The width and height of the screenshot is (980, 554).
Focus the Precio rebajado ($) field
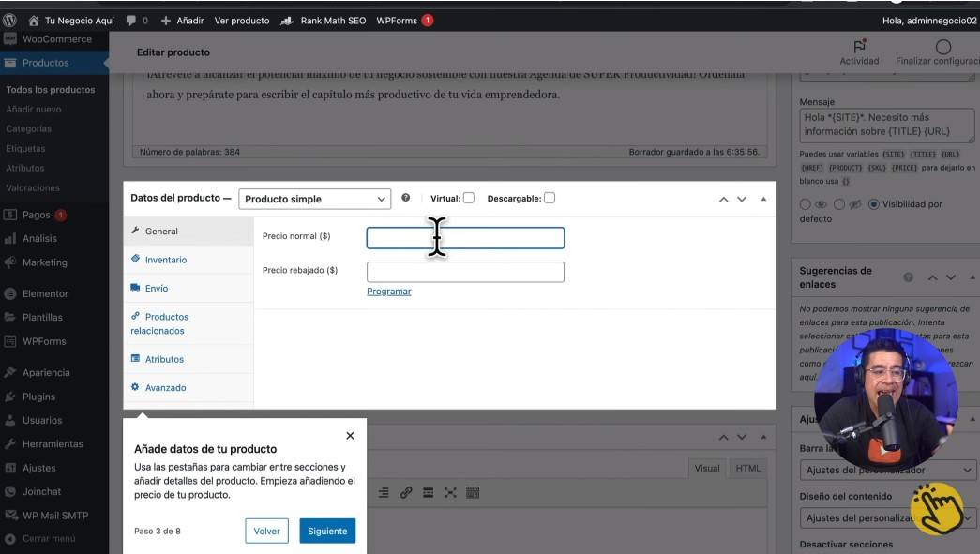(466, 272)
